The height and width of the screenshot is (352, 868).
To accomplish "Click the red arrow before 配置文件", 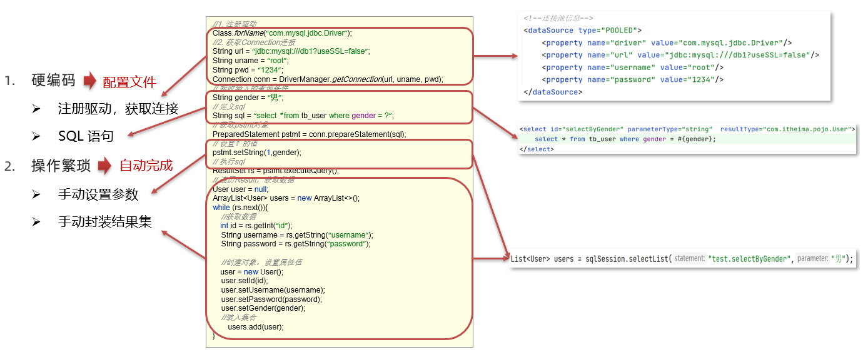I will [90, 81].
